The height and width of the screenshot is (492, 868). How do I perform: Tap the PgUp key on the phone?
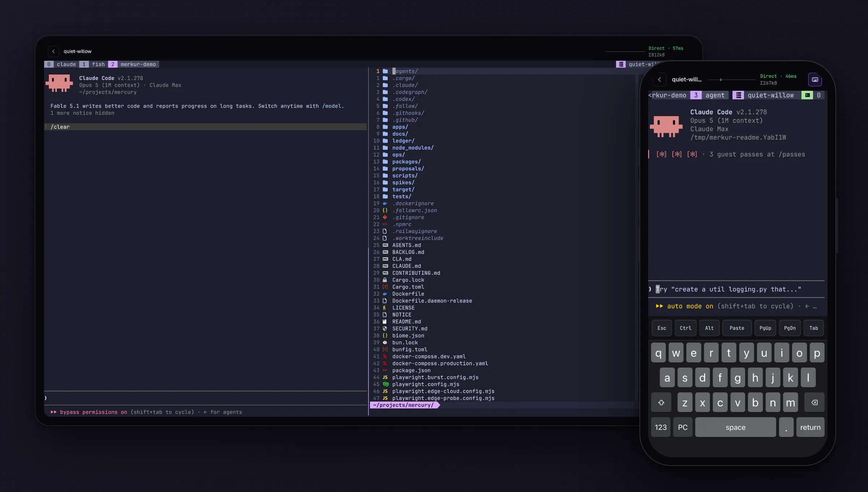click(765, 328)
